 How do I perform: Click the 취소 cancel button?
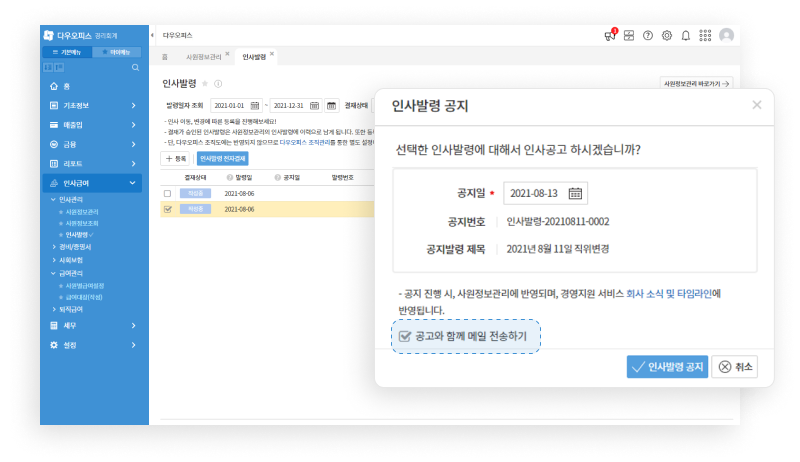tap(735, 367)
